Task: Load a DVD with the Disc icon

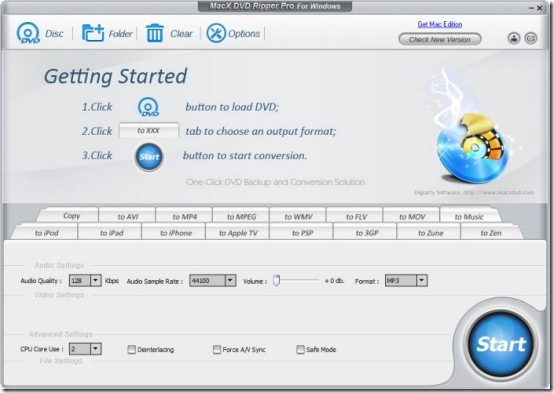Action: point(28,33)
